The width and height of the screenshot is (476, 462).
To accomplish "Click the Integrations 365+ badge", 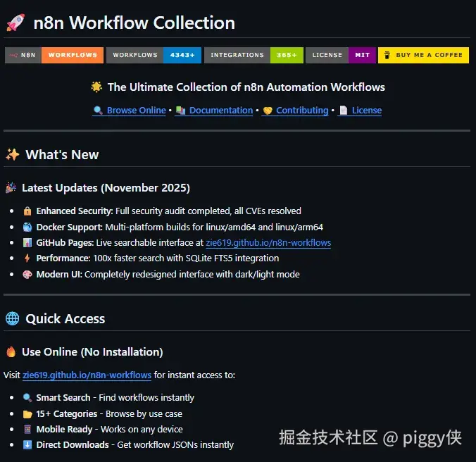I will click(253, 55).
